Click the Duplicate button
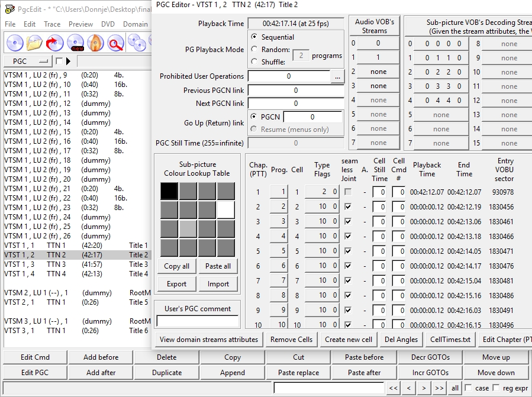This screenshot has width=532, height=397. 167,373
